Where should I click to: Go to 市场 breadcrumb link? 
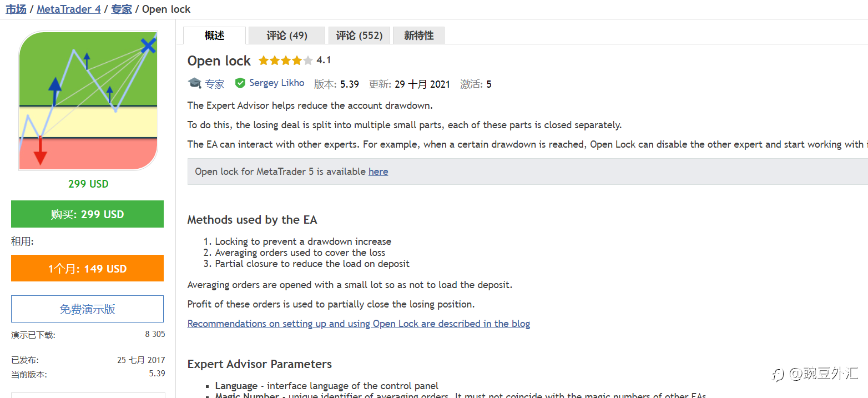pyautogui.click(x=16, y=9)
